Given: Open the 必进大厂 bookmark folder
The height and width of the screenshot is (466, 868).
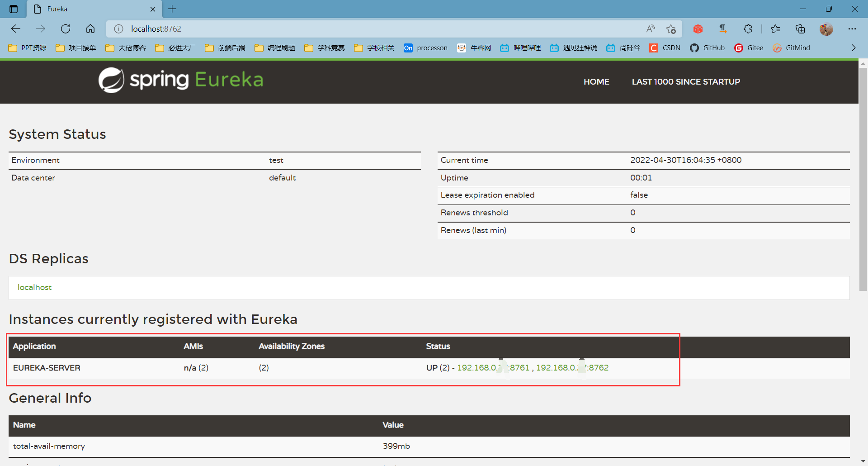Looking at the screenshot, I should [x=175, y=48].
